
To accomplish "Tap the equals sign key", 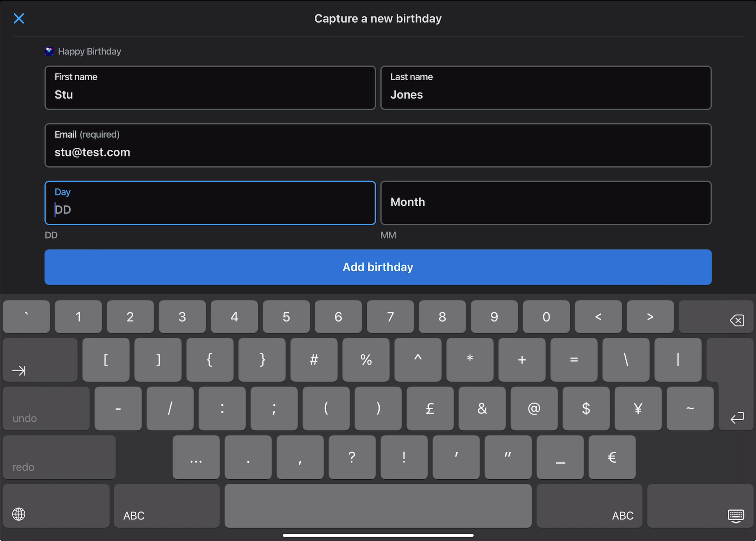I will [x=574, y=360].
